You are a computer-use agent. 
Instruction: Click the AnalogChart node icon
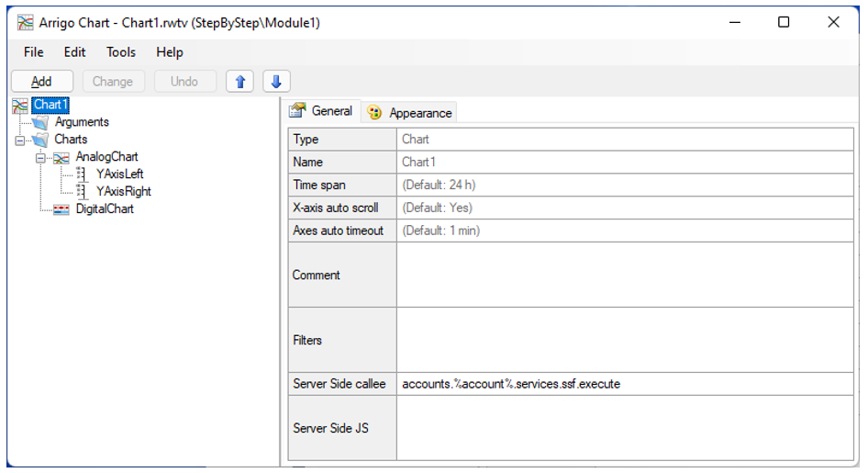[61, 158]
